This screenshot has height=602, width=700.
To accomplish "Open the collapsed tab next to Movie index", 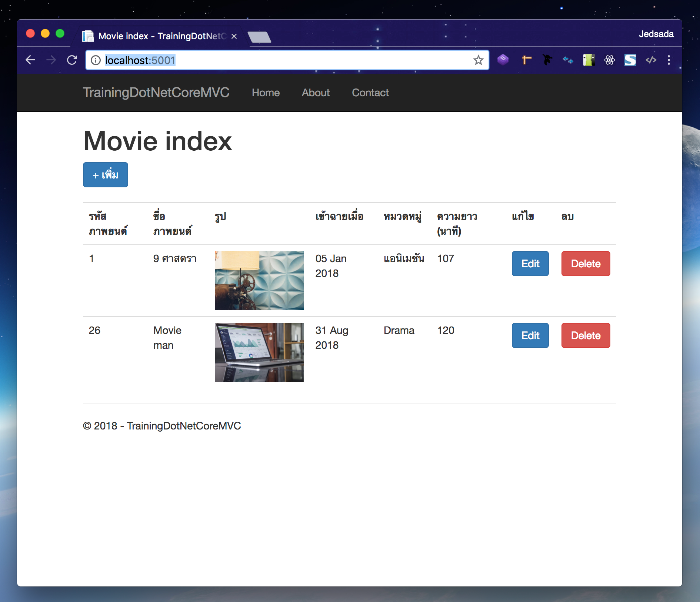I will (260, 37).
